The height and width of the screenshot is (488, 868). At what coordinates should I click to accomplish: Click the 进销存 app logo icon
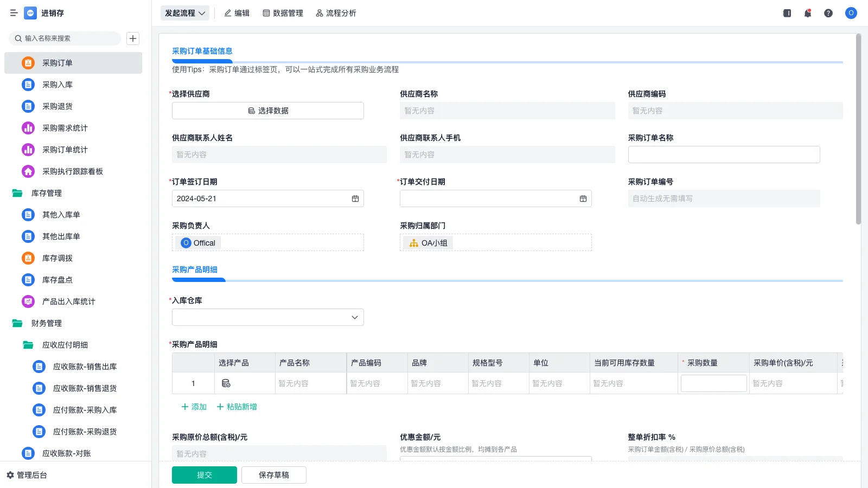[x=30, y=13]
